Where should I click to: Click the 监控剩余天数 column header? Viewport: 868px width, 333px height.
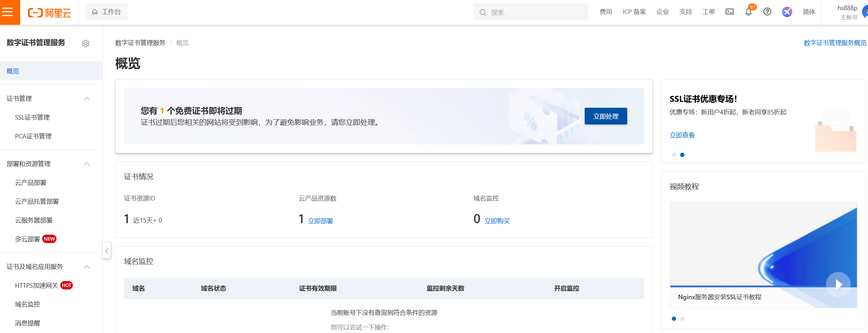pyautogui.click(x=445, y=288)
